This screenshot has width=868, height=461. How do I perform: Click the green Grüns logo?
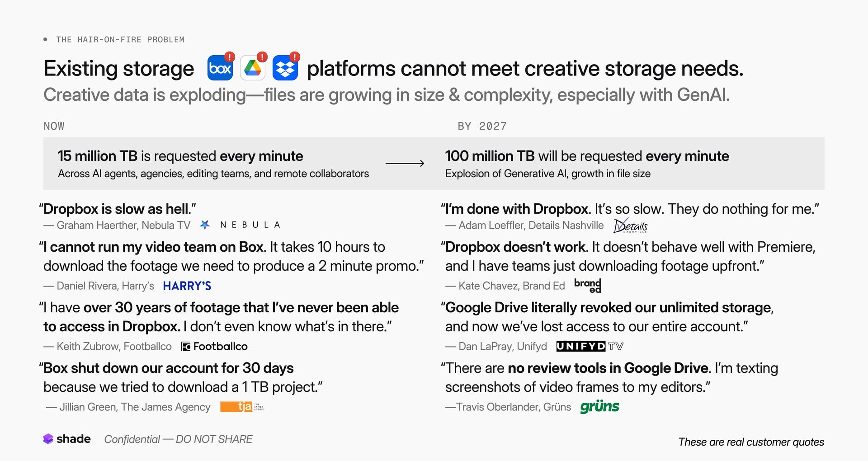click(x=599, y=407)
